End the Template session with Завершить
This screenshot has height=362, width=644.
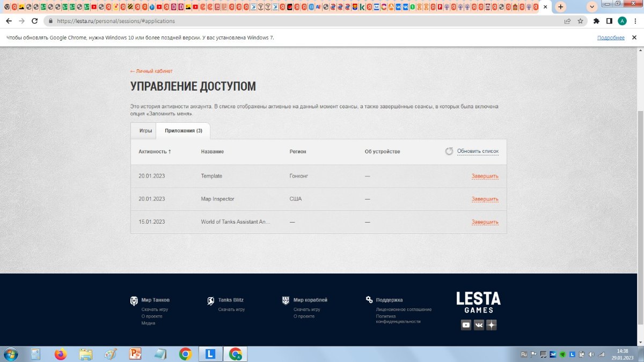click(485, 176)
